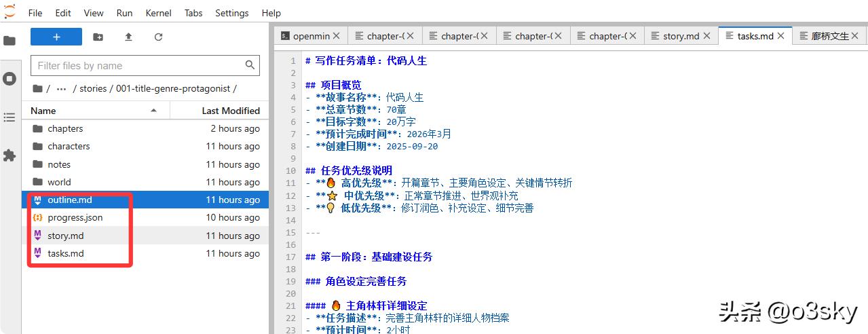Click the 10 hours ago cell for progress.json
868x334 pixels.
coord(233,217)
